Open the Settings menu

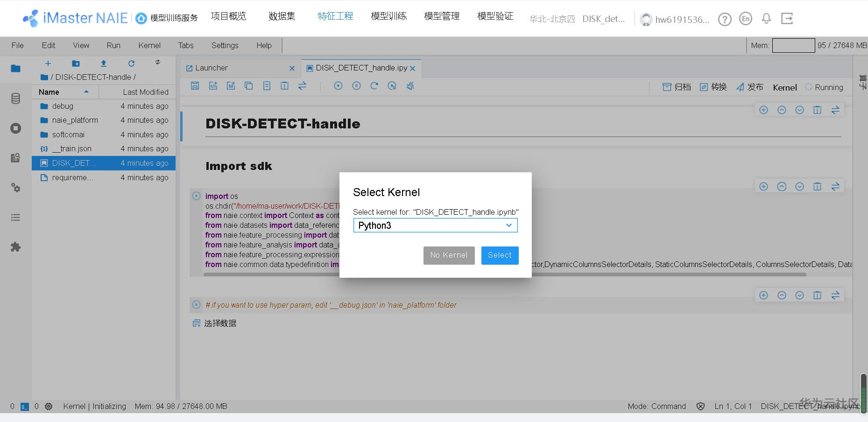[225, 45]
